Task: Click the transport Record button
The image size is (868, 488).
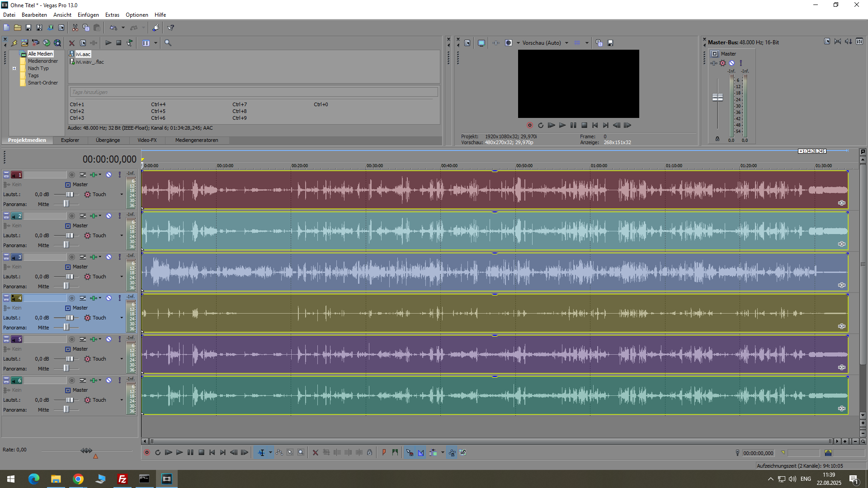Action: tap(146, 453)
